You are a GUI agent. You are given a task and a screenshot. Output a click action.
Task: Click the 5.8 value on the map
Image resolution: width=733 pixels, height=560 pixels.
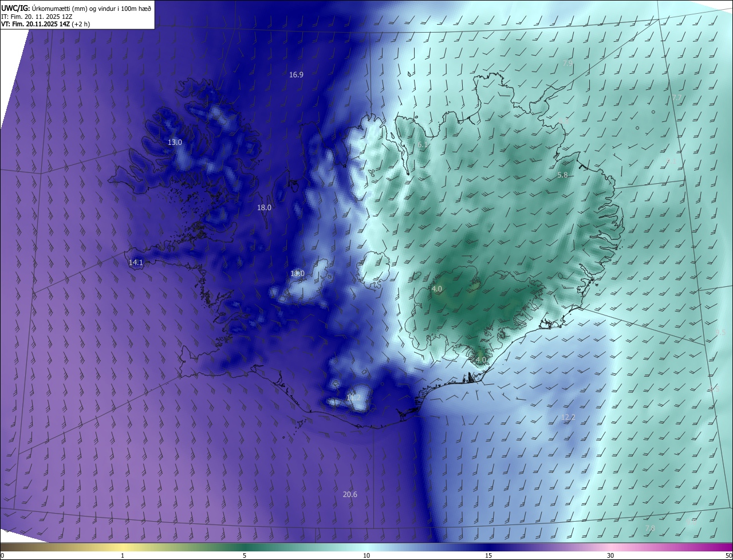tap(562, 175)
